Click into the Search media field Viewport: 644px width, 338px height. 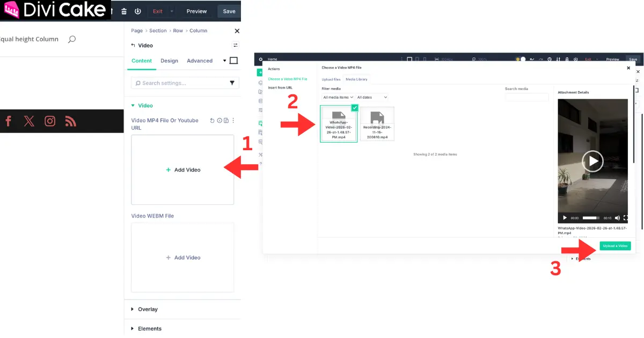[526, 97]
